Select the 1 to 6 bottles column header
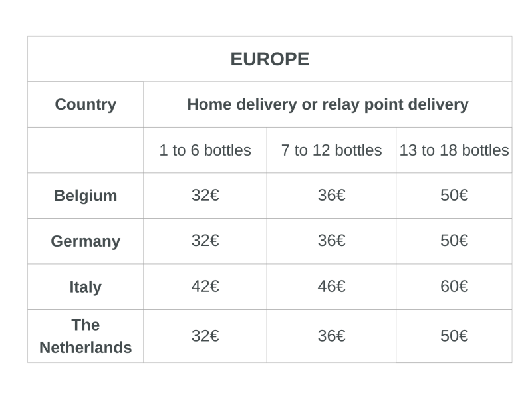 (205, 150)
